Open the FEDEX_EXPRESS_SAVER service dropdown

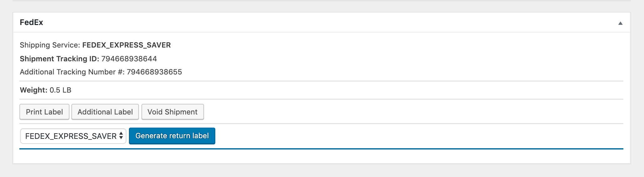(73, 136)
